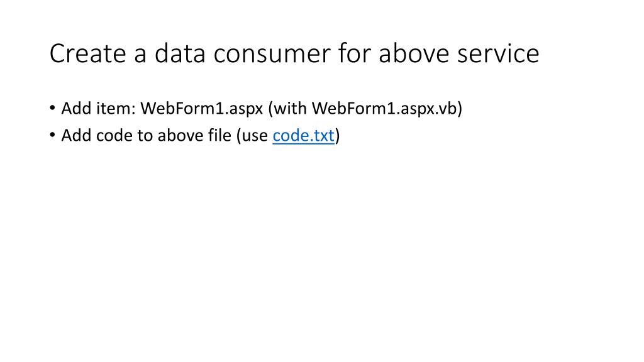The image size is (644, 362).
Task: Click 'Add' at start of second bullet
Action: tap(76, 136)
